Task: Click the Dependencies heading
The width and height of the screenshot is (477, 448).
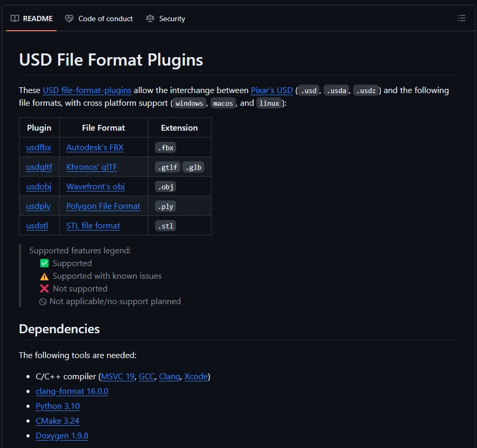Action: 59,329
